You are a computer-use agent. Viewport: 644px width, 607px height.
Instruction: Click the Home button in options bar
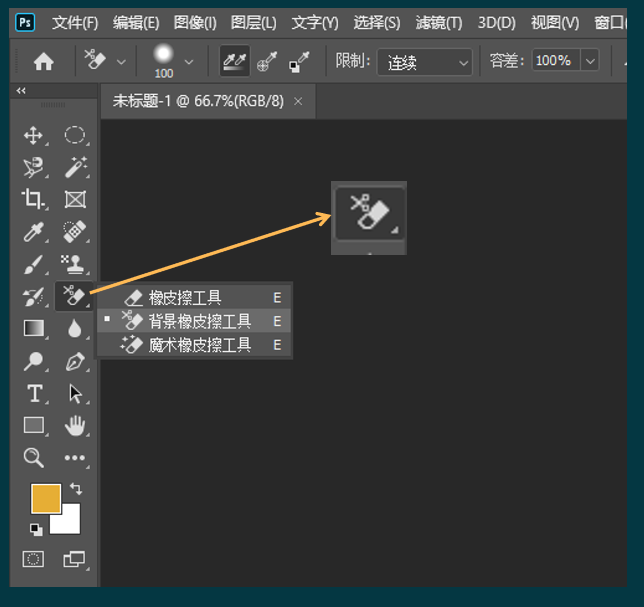pyautogui.click(x=43, y=62)
